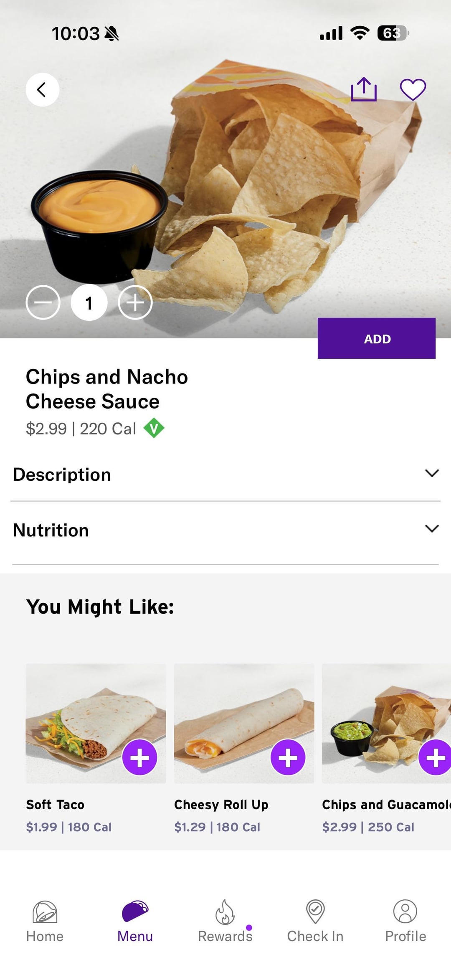Add Soft Taco with plus icon
Viewport: 451px width, 980px height.
(x=139, y=757)
